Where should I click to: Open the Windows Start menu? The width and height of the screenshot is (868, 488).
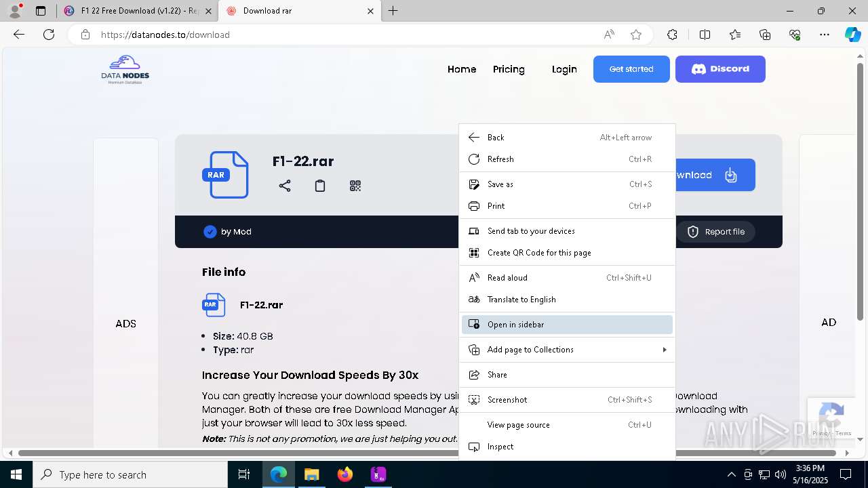pos(16,474)
